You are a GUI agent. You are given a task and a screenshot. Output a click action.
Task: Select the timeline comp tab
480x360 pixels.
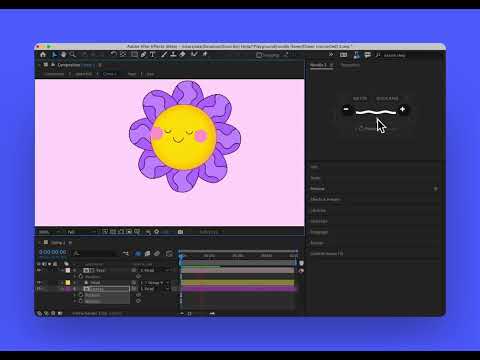58,243
